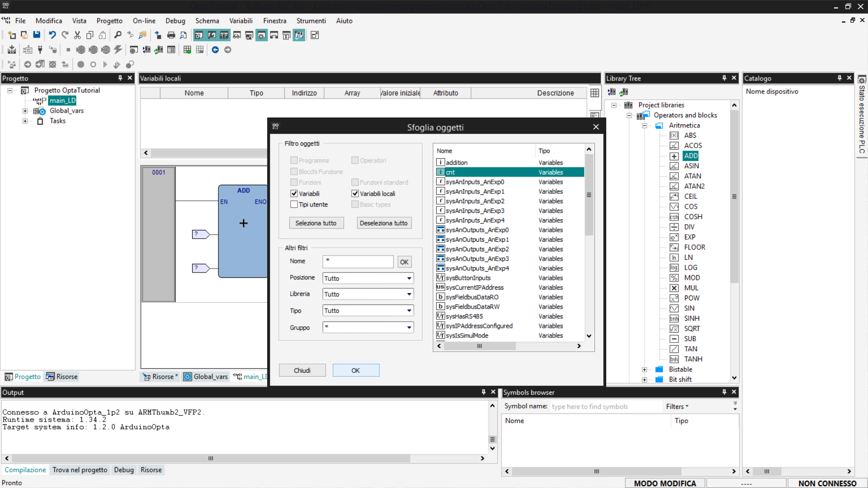868x488 pixels.
Task: Open the Libreria dropdown
Action: (x=409, y=294)
